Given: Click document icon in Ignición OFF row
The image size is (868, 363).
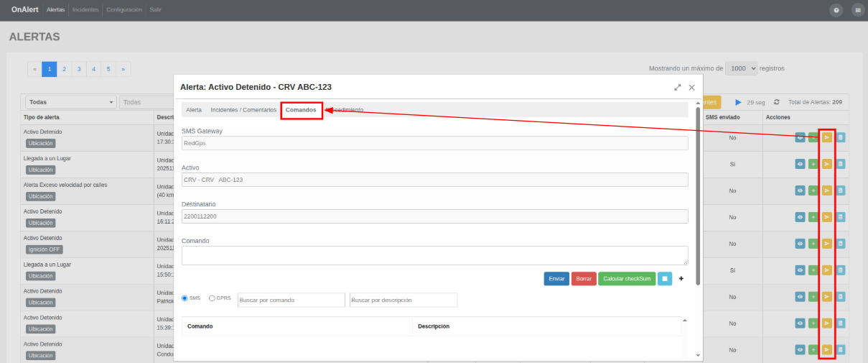Looking at the screenshot, I should pos(841,244).
